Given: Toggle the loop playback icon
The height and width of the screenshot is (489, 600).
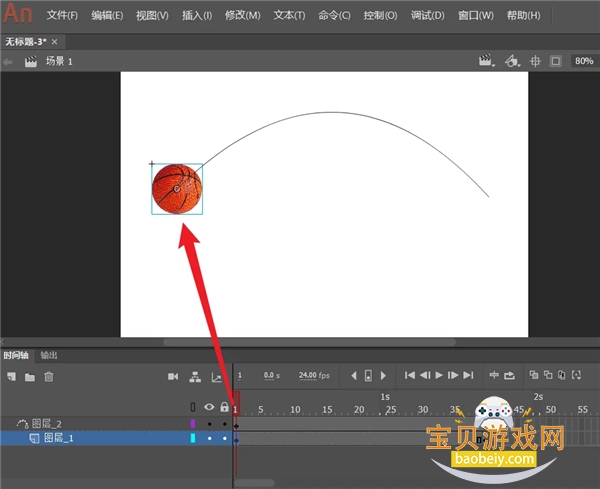Looking at the screenshot, I should click(509, 376).
